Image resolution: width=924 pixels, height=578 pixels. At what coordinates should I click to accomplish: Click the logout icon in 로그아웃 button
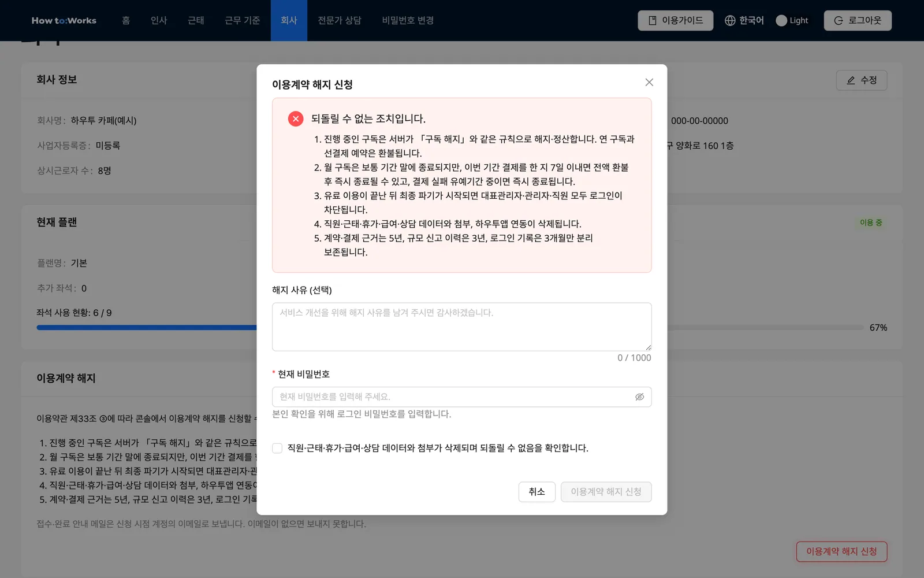click(x=839, y=21)
